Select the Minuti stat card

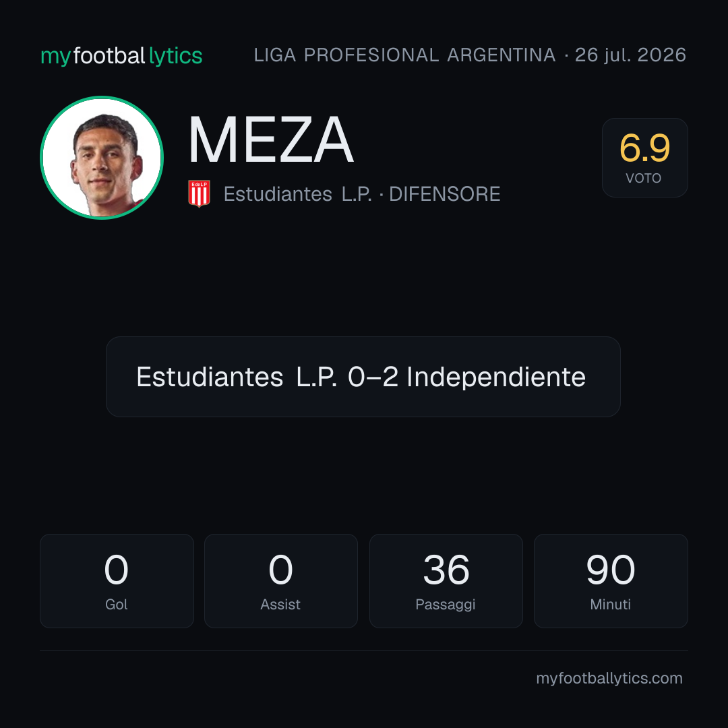[611, 581]
